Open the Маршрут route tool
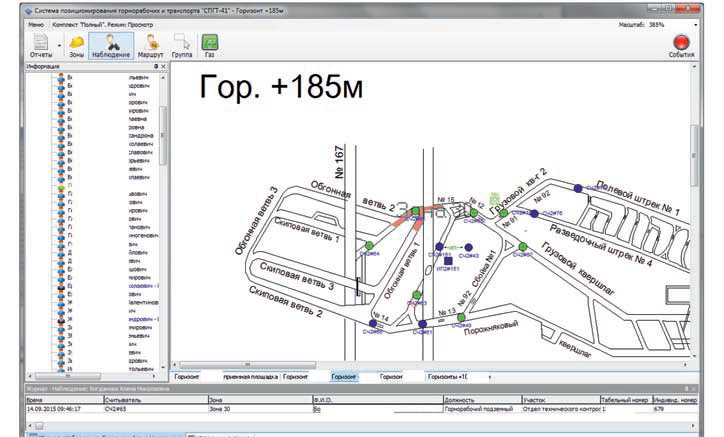The height and width of the screenshot is (437, 724). (151, 46)
